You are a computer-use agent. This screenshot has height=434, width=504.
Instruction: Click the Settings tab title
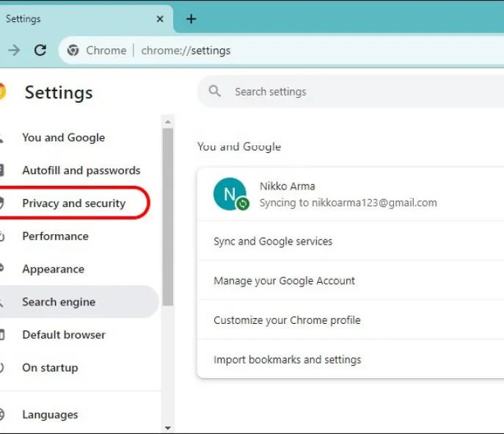23,19
